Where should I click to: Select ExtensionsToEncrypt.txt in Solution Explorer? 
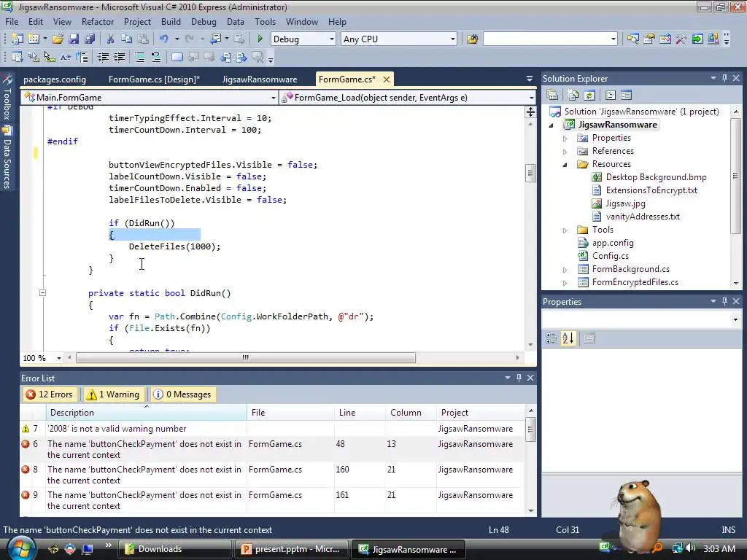[651, 190]
